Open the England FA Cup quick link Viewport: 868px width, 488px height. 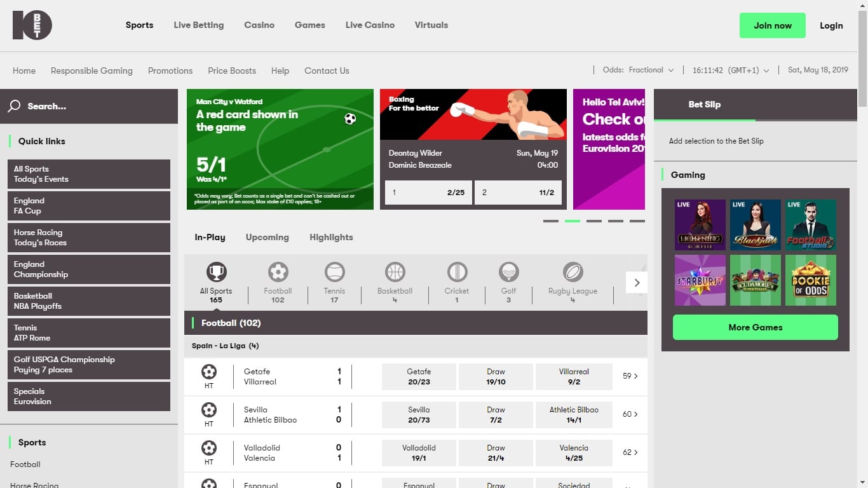[x=89, y=206]
